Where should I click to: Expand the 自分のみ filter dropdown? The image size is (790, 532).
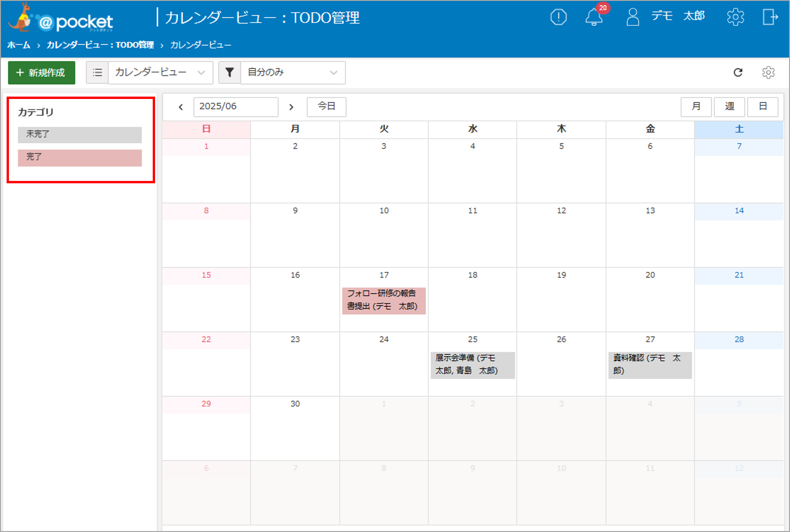[x=293, y=73]
